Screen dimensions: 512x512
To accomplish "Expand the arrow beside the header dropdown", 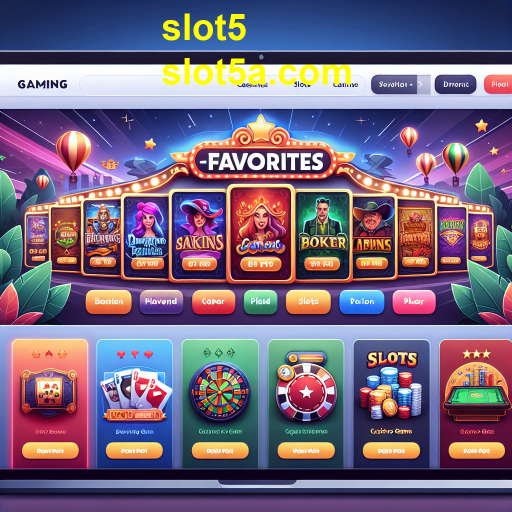I will 422,84.
